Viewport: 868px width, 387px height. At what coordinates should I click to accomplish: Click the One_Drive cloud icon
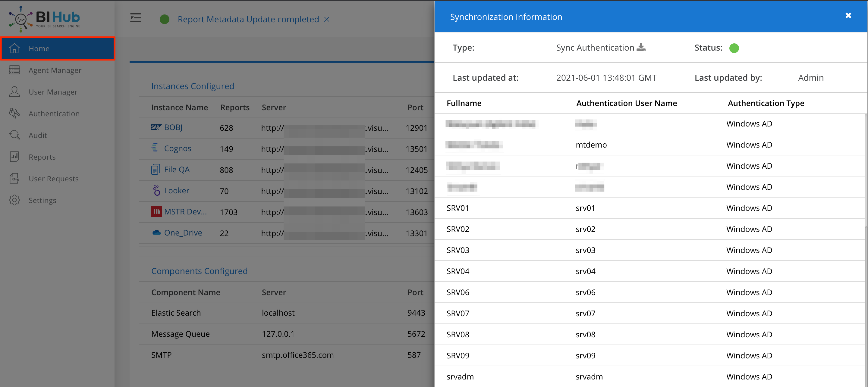point(156,233)
